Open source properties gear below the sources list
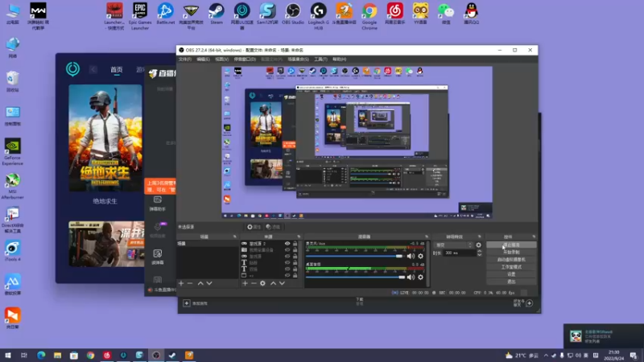The image size is (644, 362). [x=263, y=283]
